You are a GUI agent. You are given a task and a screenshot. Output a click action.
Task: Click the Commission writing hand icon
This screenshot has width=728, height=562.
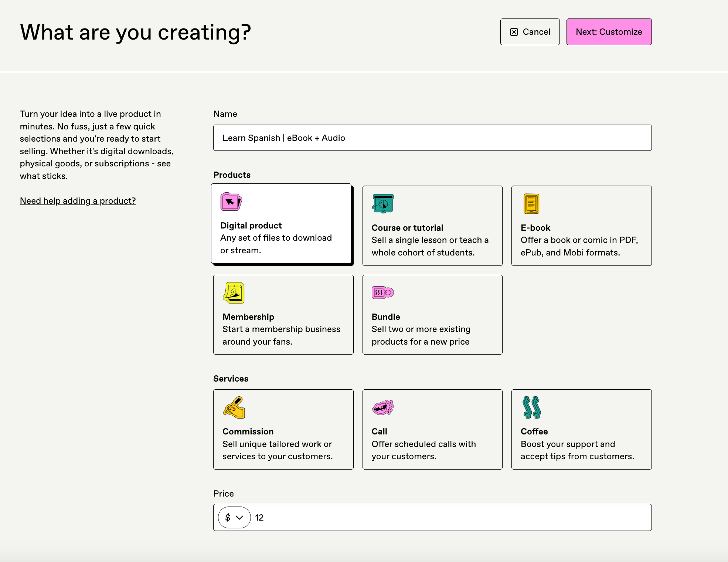(234, 407)
